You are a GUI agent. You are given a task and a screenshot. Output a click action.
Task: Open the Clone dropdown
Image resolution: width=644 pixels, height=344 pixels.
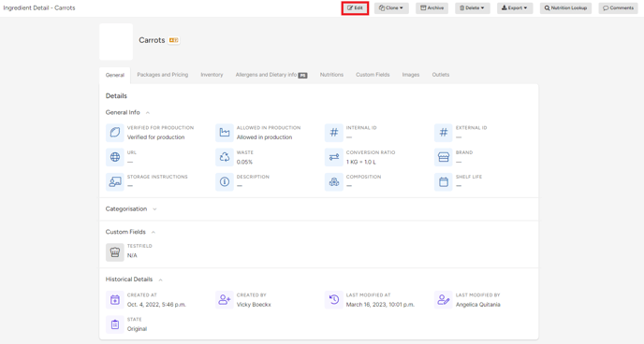[391, 8]
